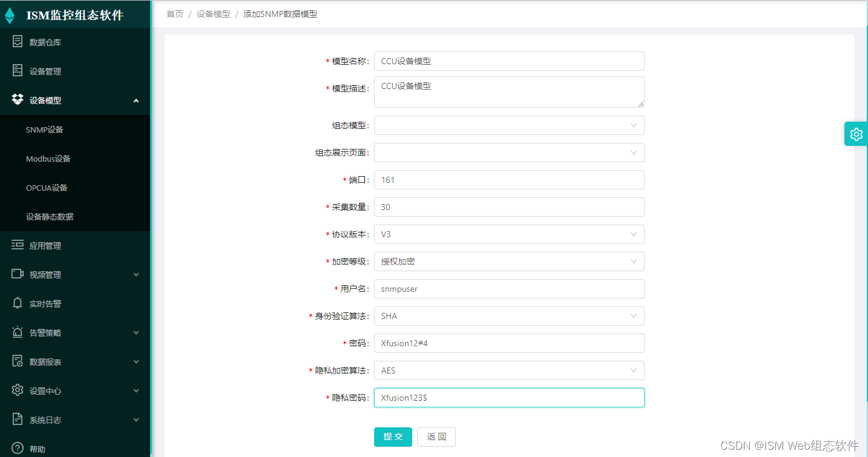Click the 返回 button

click(436, 437)
